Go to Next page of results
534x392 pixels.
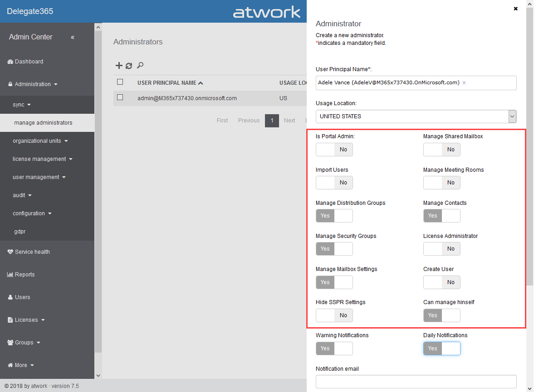point(289,121)
